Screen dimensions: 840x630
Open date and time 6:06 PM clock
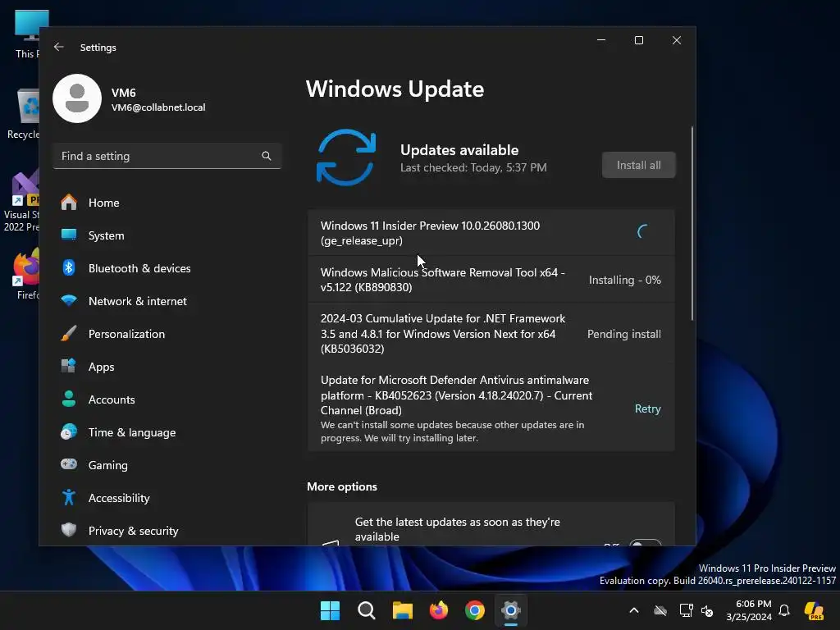coord(749,610)
